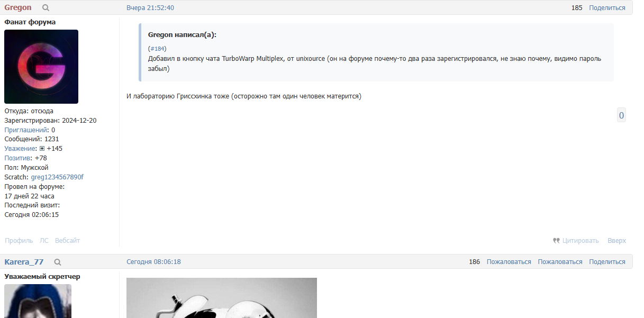
Task: Open the Karera_77 username link
Action: [24, 262]
